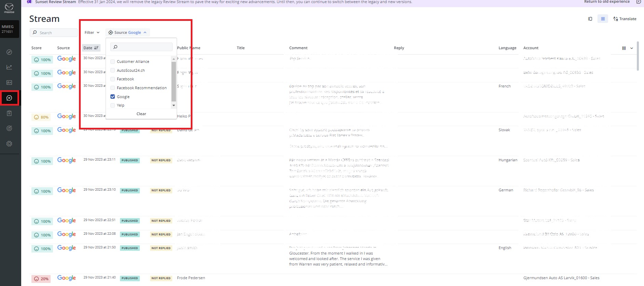
Task: Click Google logo in 20% row
Action: click(x=67, y=278)
